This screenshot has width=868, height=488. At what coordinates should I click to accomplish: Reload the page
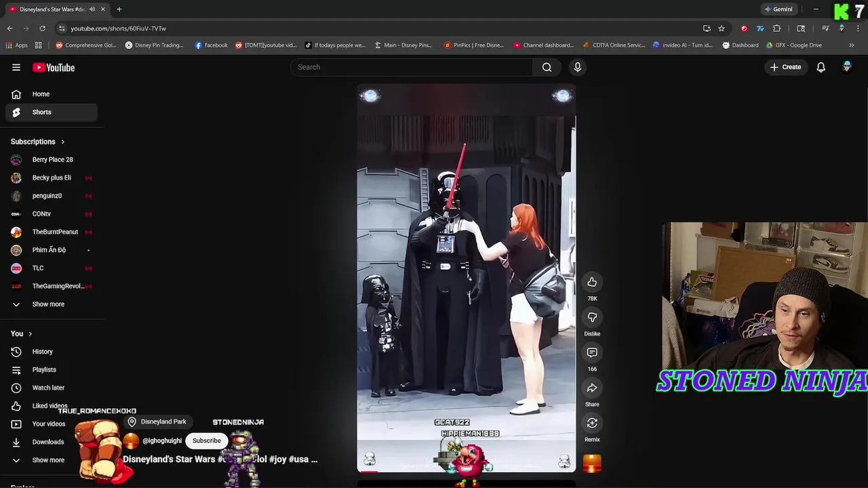pyautogui.click(x=42, y=28)
